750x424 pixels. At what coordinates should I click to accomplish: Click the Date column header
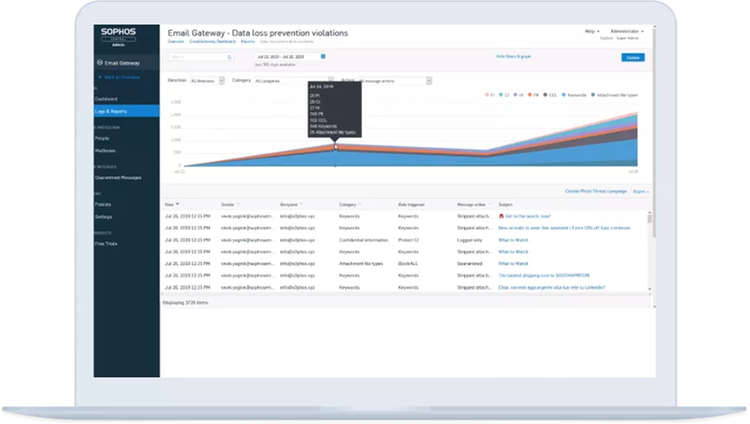click(169, 204)
